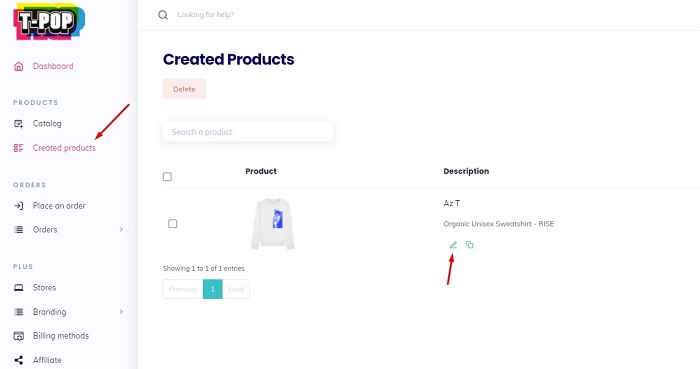This screenshot has height=369, width=700.
Task: Click the pencil edit icon for Az T
Action: [453, 245]
